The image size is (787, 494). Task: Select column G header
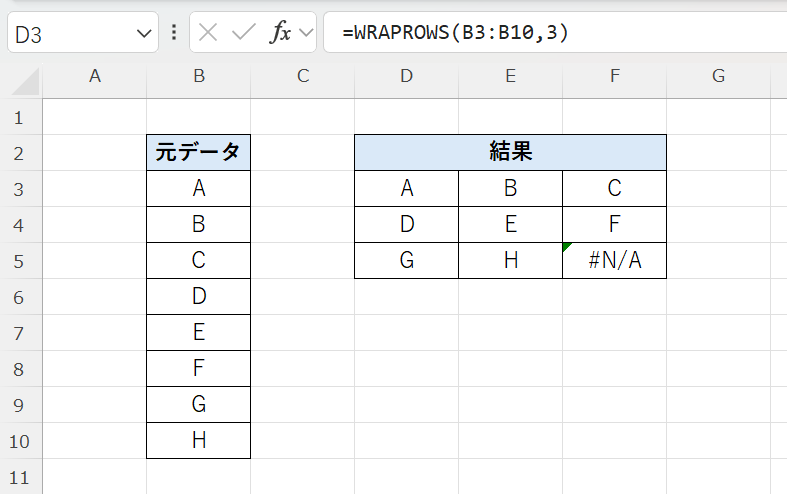[718, 76]
